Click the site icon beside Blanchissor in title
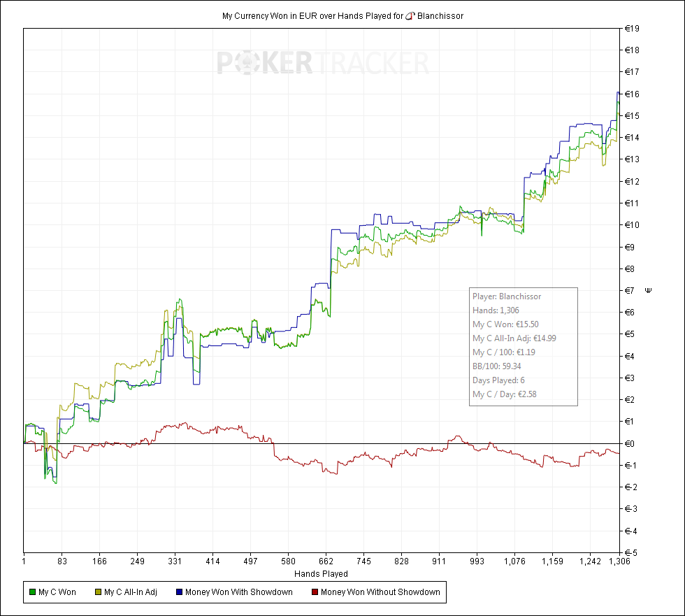Screen dimensions: 685x616 coord(410,16)
